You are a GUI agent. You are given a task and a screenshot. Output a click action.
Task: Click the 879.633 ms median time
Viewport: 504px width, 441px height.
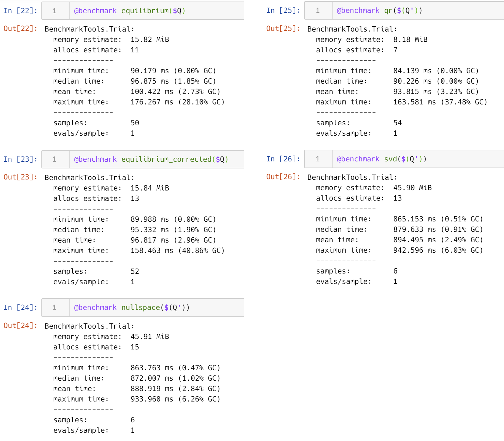pyautogui.click(x=415, y=229)
